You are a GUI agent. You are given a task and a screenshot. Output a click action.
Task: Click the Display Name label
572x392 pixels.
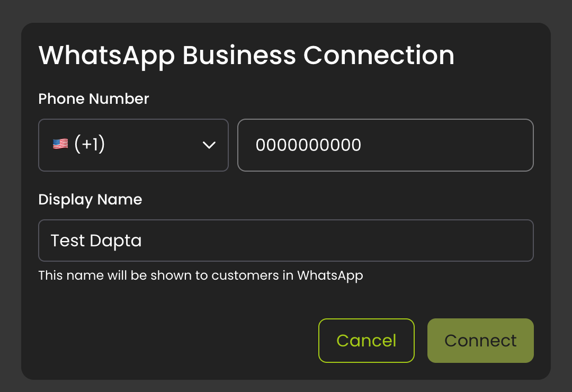tap(90, 199)
